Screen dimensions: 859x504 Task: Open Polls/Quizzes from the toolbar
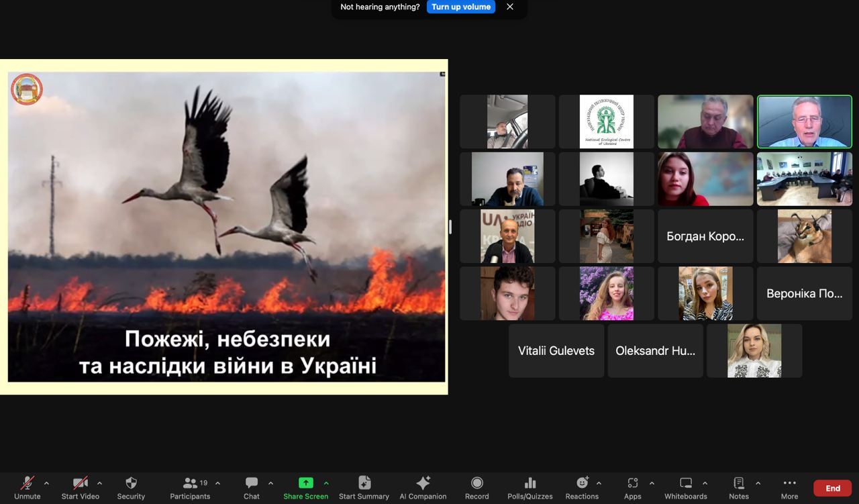click(529, 487)
